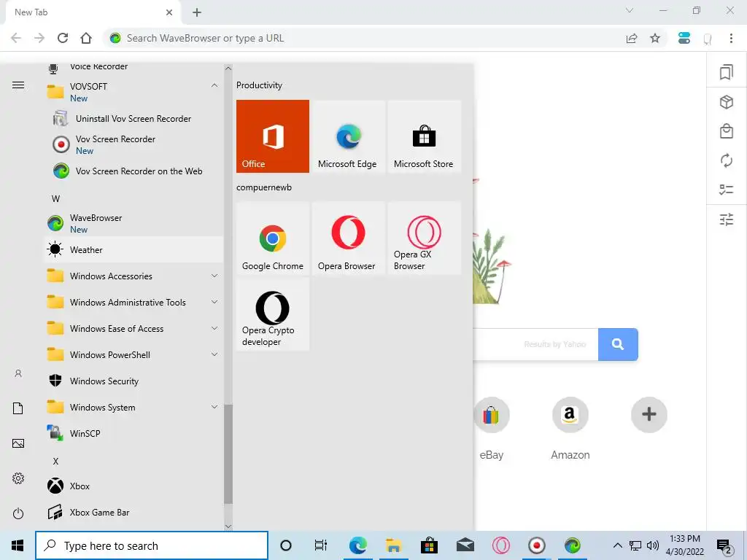Open the checklist icon in browser sidebar
Viewport: 747px width, 560px height.
(x=726, y=190)
